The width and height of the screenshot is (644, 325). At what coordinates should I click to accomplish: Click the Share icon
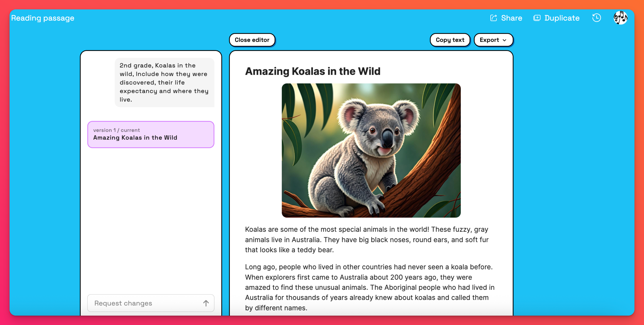(x=493, y=18)
